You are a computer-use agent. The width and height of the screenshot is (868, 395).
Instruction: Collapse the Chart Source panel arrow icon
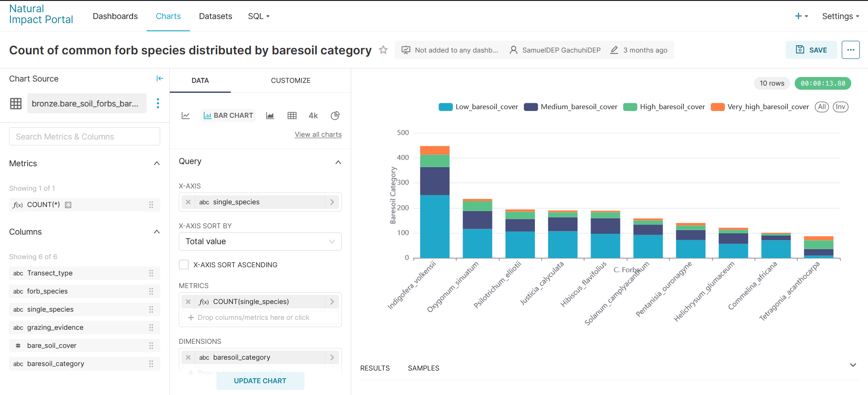159,78
